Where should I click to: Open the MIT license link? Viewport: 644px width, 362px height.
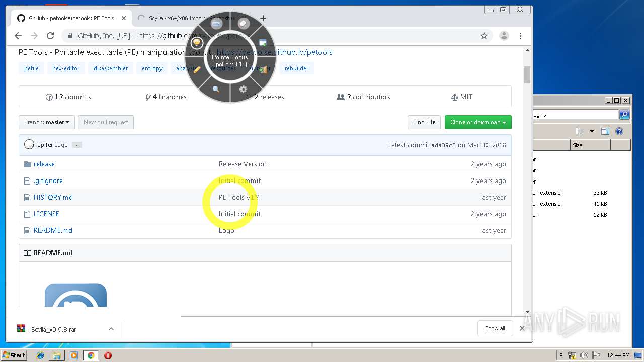tap(462, 97)
